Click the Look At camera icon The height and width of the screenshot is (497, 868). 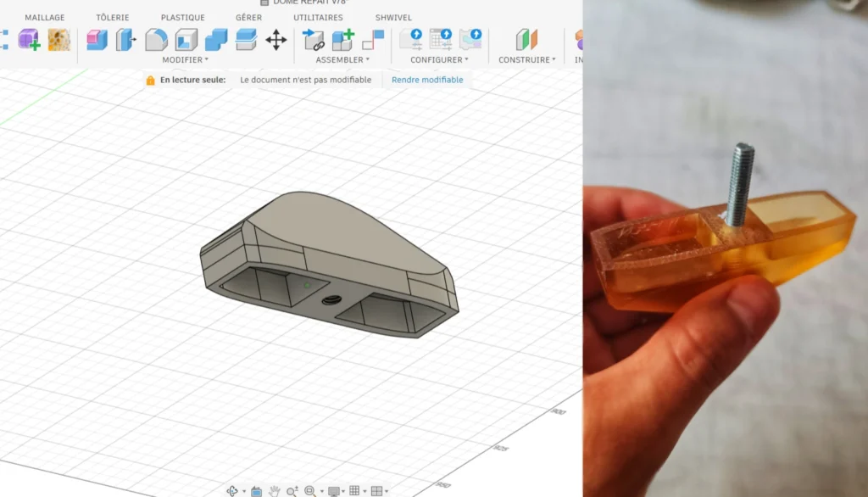[x=256, y=491]
